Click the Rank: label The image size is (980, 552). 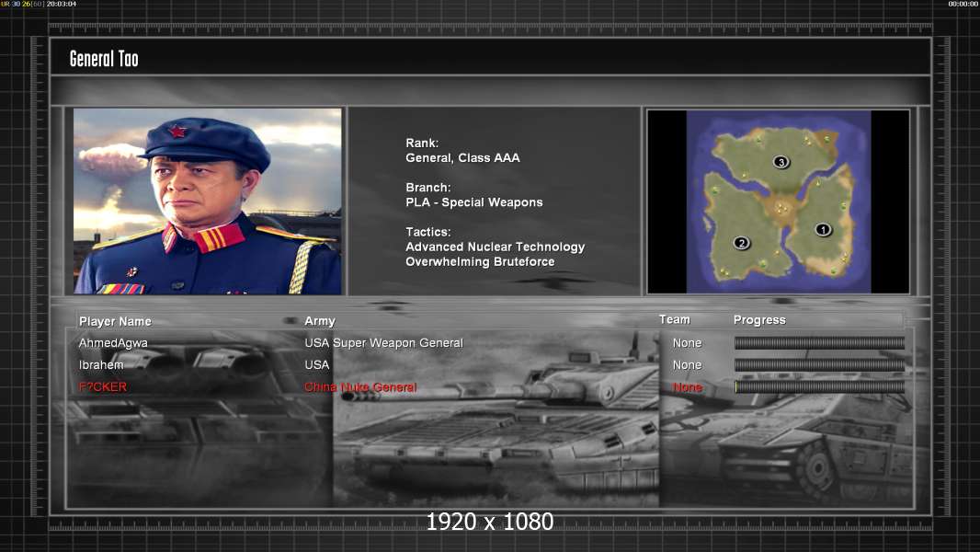(x=423, y=144)
